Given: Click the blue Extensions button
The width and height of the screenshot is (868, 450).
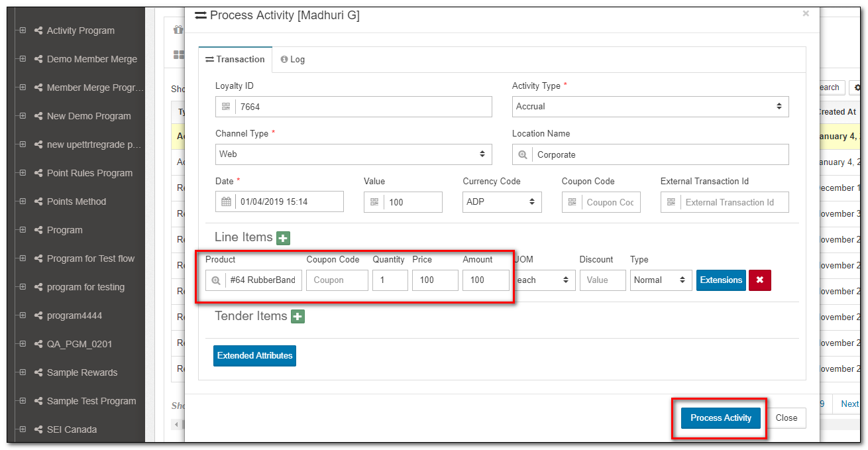Looking at the screenshot, I should click(x=720, y=280).
